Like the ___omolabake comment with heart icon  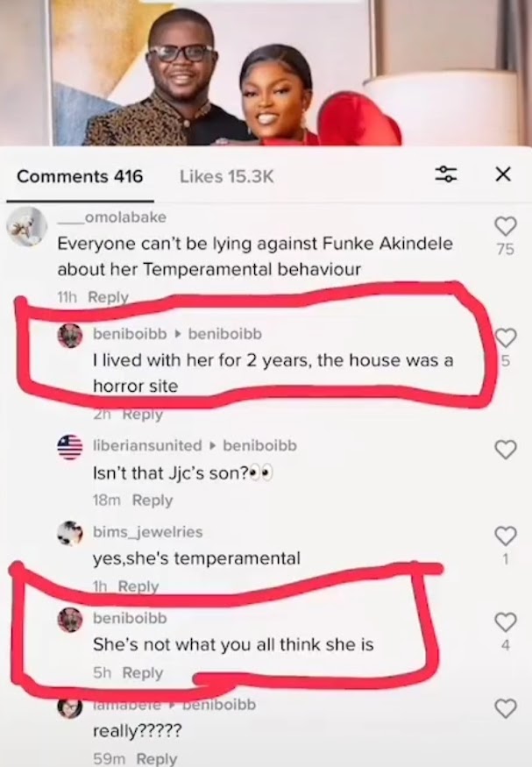tap(506, 226)
